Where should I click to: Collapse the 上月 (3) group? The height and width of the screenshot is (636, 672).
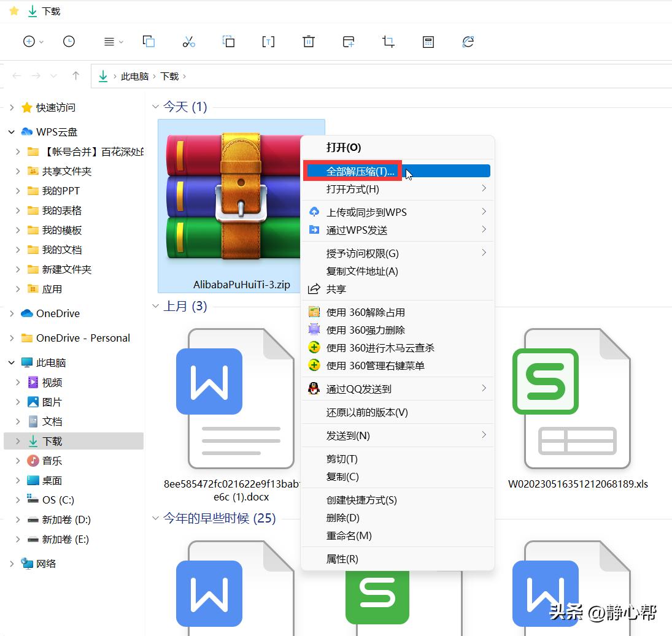pyautogui.click(x=155, y=306)
